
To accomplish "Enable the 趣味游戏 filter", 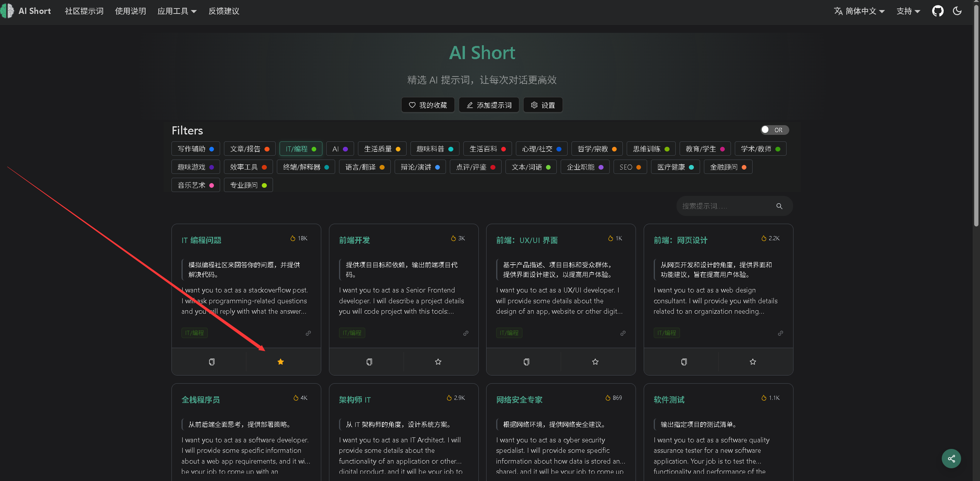I will click(x=196, y=167).
